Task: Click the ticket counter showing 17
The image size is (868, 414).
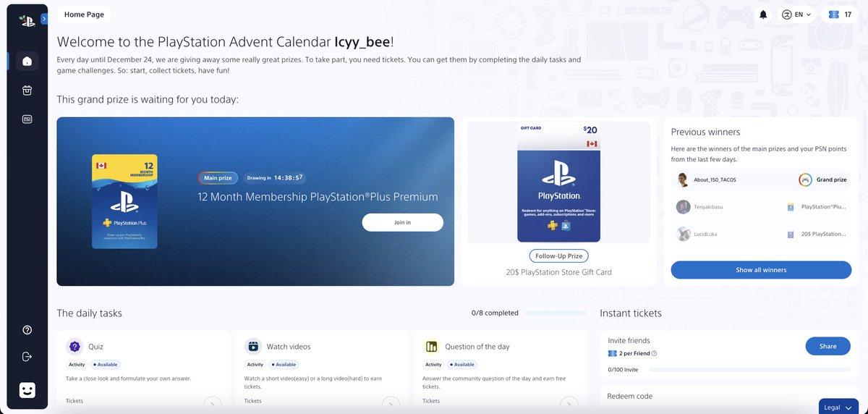Action: click(841, 14)
